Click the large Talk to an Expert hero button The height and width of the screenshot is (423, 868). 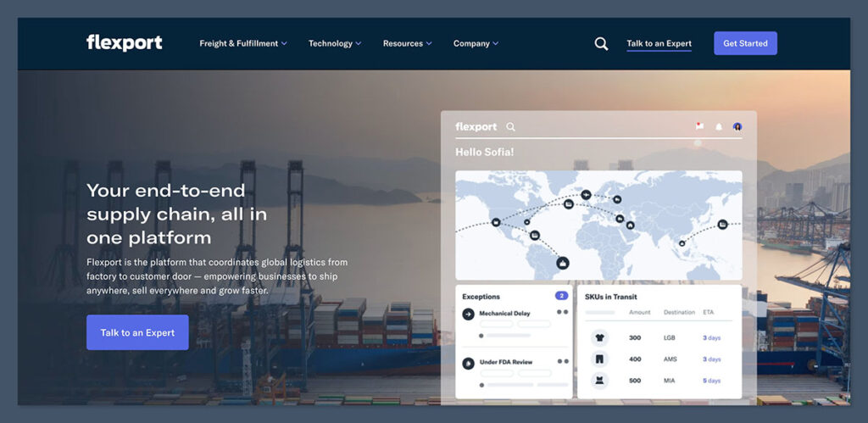137,332
